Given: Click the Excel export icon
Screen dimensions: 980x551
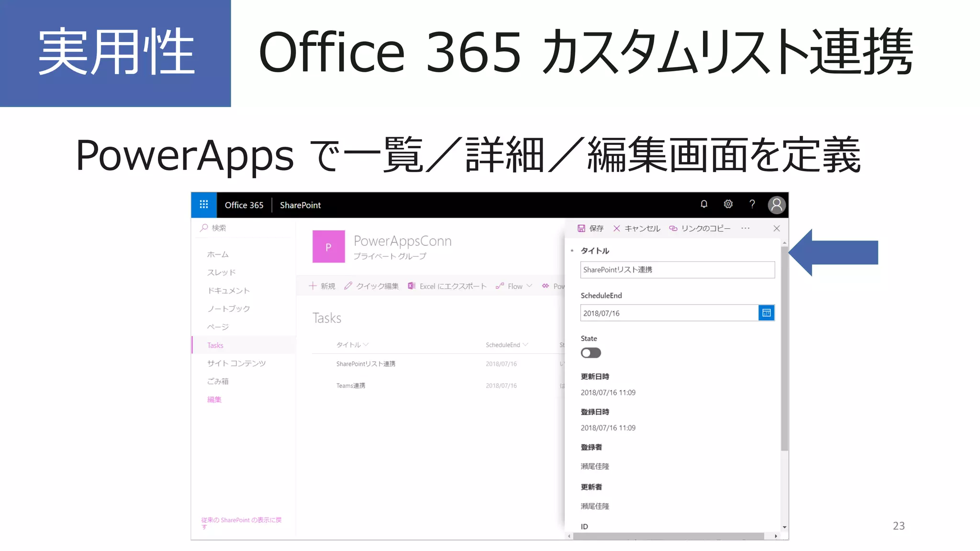Looking at the screenshot, I should [412, 286].
